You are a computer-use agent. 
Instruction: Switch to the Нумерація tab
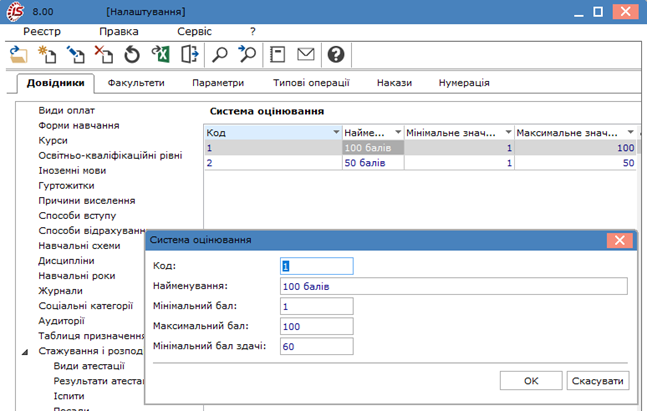tap(464, 83)
